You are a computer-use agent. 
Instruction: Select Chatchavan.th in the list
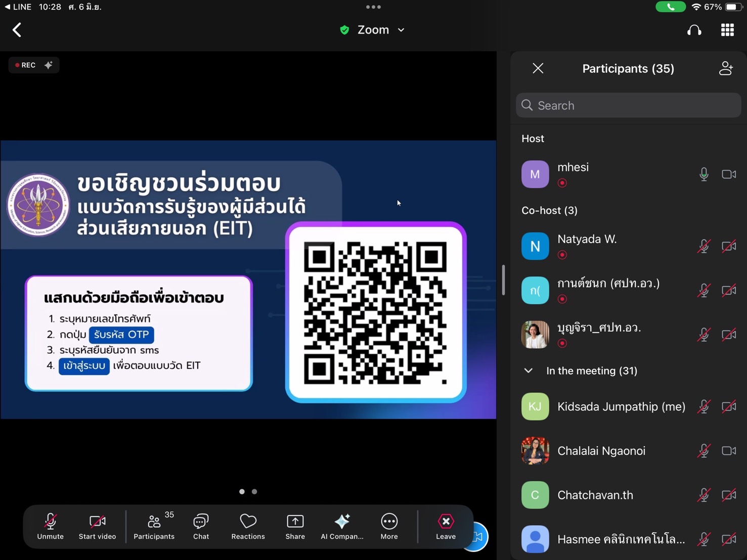(x=628, y=495)
